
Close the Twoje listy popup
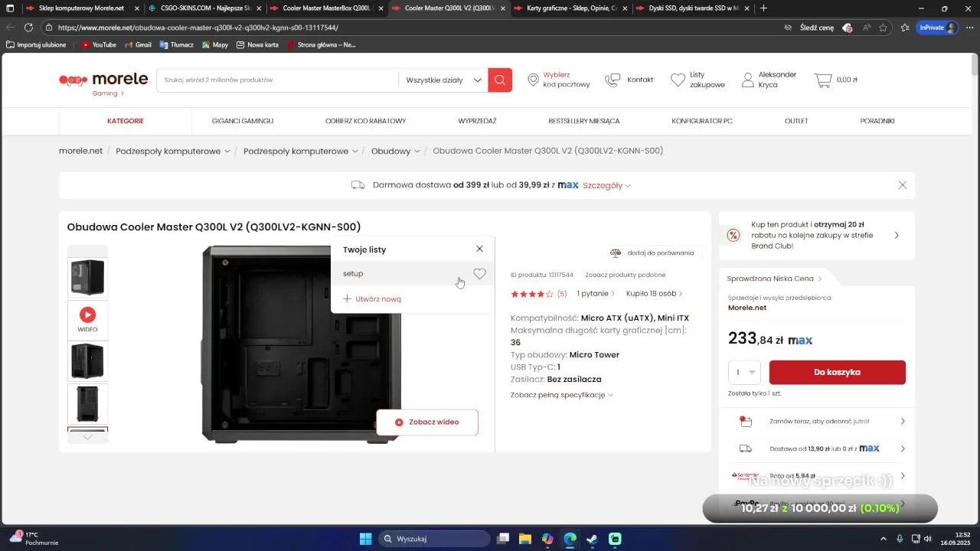click(479, 249)
